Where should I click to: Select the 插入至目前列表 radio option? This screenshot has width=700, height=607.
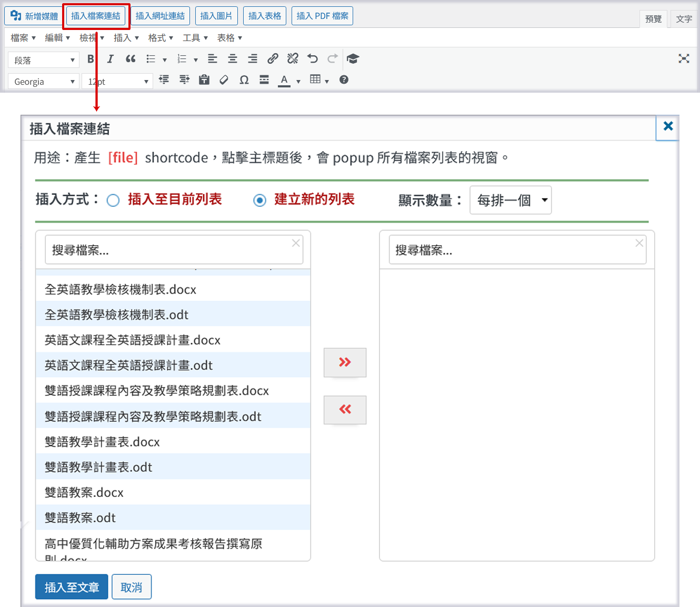coord(113,201)
